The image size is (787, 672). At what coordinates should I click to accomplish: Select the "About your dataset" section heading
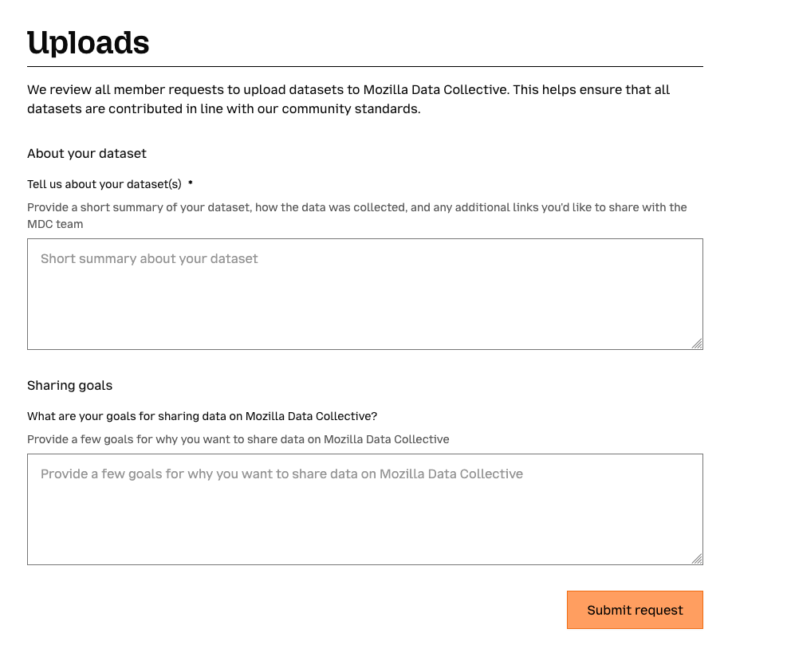click(87, 153)
